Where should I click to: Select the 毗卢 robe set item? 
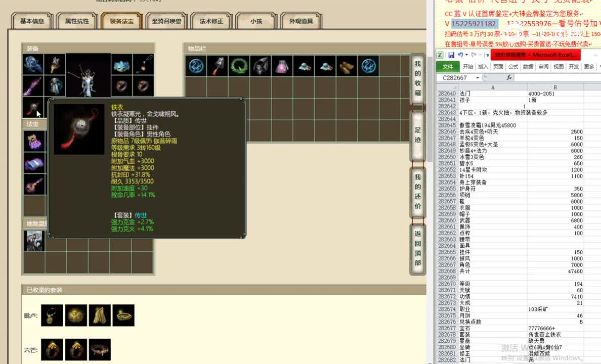[x=100, y=315]
